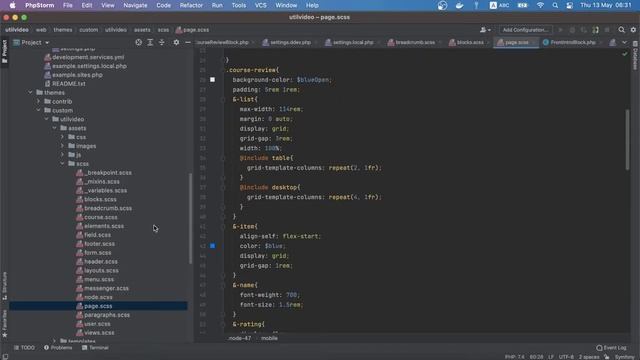Collapse the utilvideo folder

point(46,119)
